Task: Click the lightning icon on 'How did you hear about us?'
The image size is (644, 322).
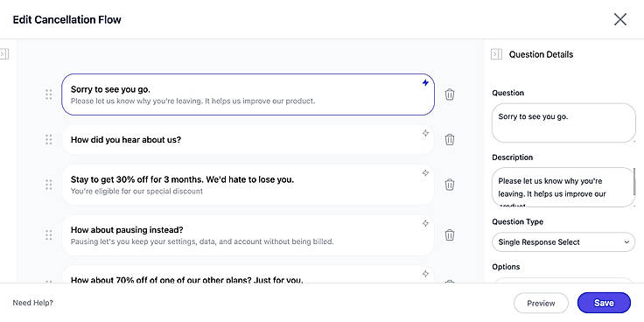Action: (425, 133)
